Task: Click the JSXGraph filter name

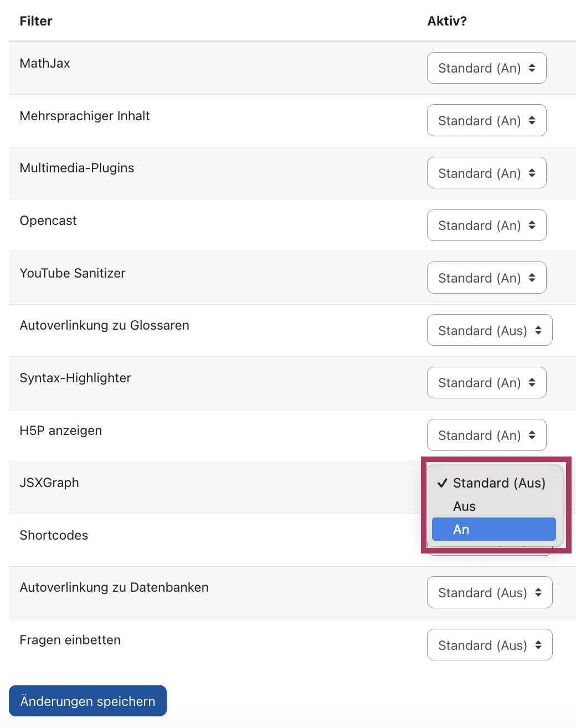Action: point(49,482)
